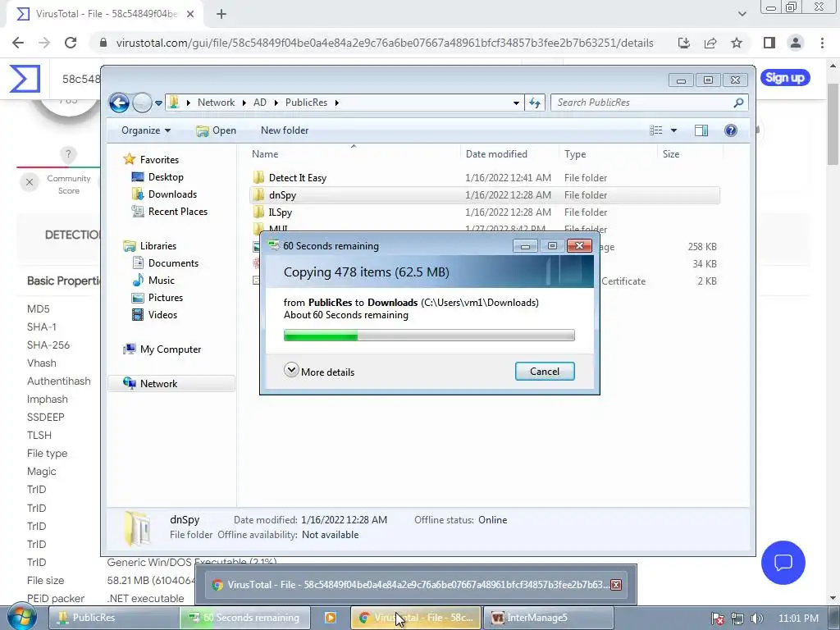Open Recent Places in navigation pane
This screenshot has height=630, width=840.
pyautogui.click(x=169, y=212)
